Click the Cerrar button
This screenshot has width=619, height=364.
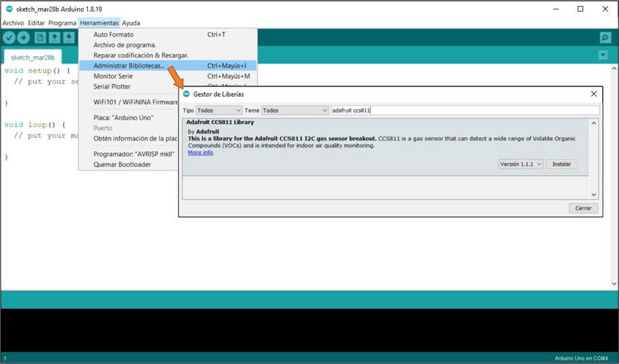[582, 208]
